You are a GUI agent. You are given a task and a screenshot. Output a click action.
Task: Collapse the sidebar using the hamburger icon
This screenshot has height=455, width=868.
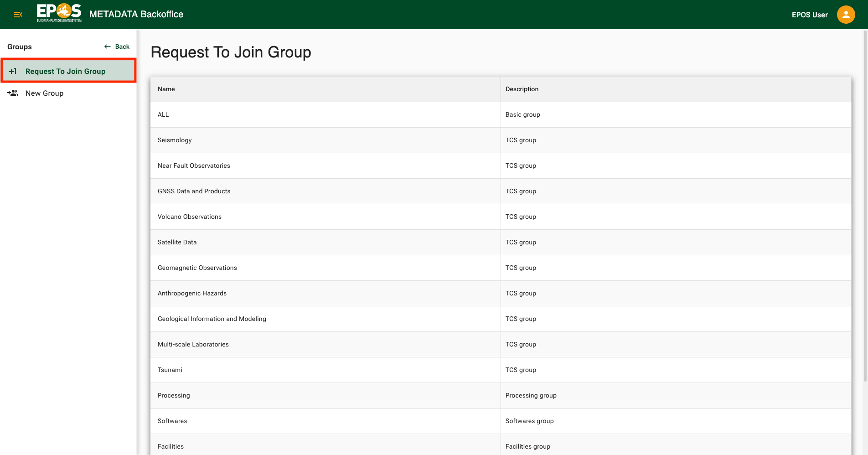click(x=18, y=14)
